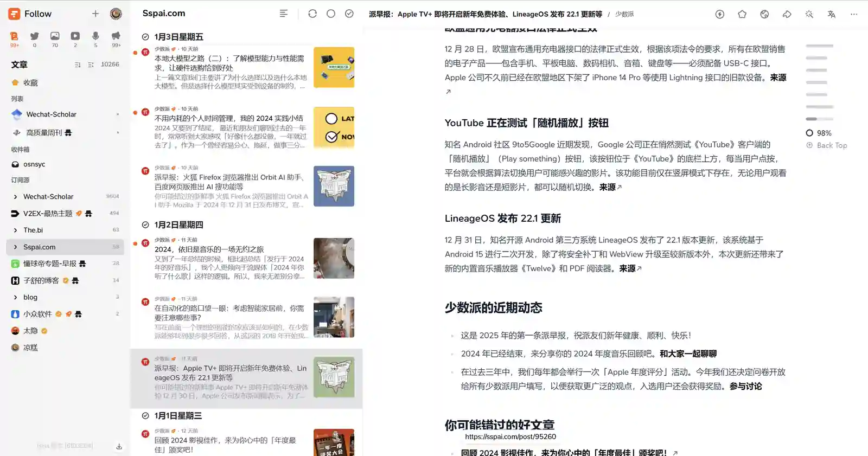Open 派早报 火狐 Firefox Orbit AI entry
This screenshot has height=456, width=868.
pyautogui.click(x=246, y=187)
